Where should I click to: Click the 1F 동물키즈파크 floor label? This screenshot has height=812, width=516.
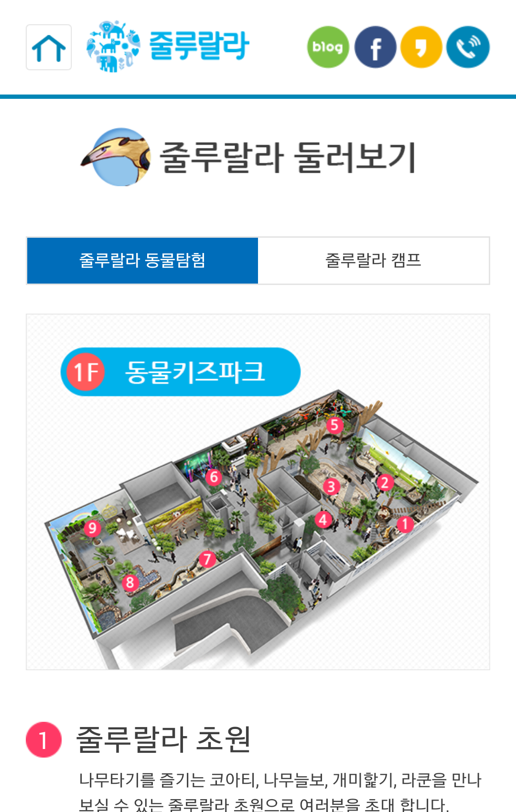coord(181,372)
